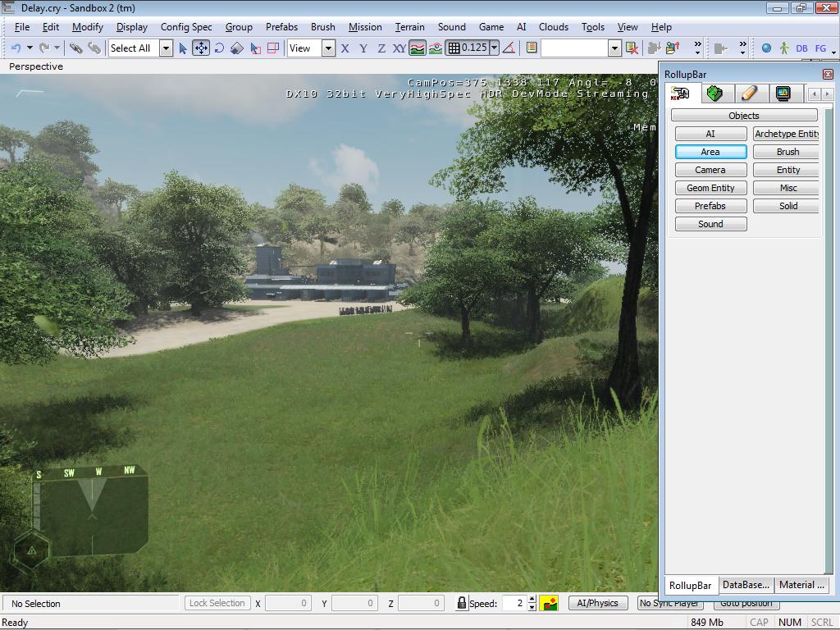
Task: Click the blue sphere icon
Action: pyautogui.click(x=767, y=48)
